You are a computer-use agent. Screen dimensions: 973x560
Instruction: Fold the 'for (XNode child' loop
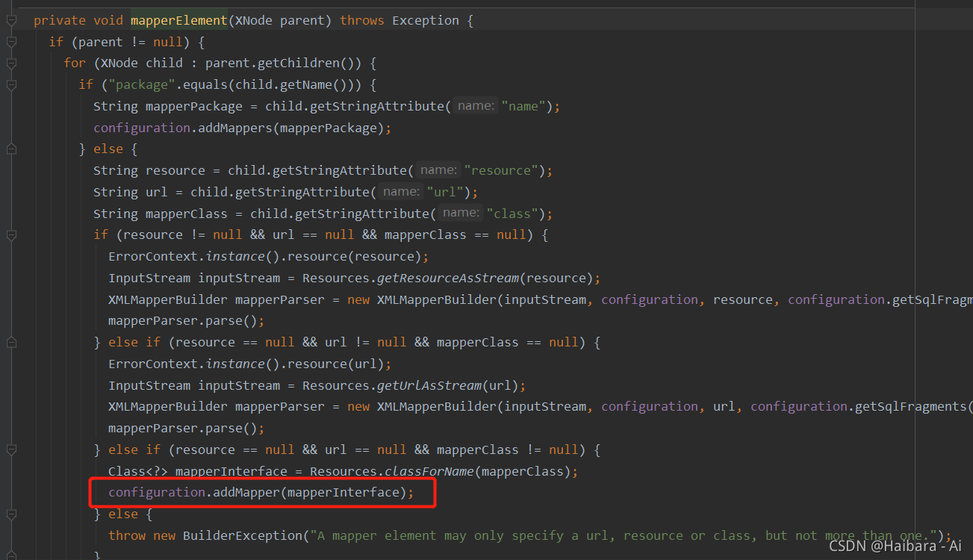[11, 64]
